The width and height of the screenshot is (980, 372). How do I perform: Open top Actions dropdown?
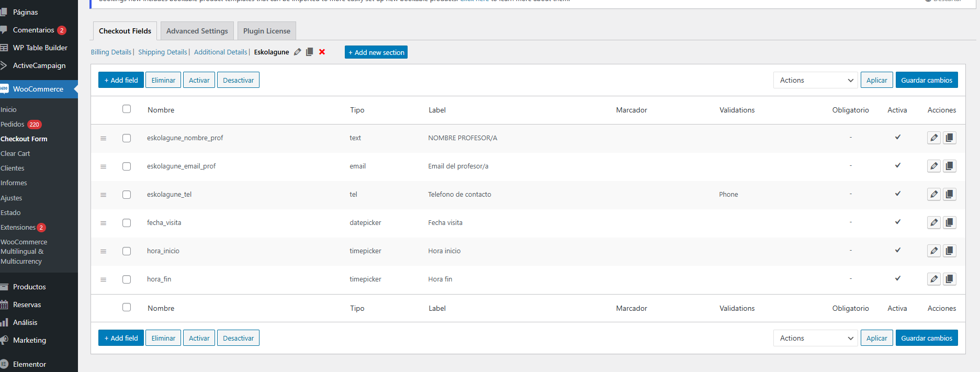click(815, 80)
